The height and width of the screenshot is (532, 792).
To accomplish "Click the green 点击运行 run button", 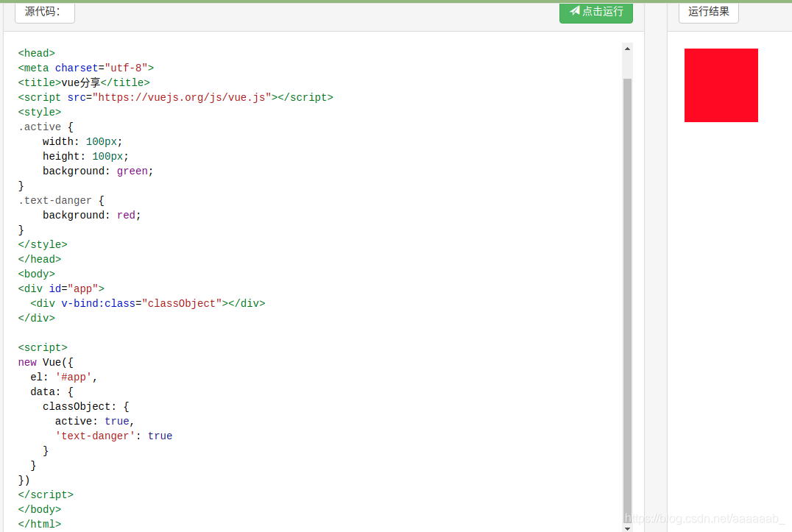I will click(596, 12).
